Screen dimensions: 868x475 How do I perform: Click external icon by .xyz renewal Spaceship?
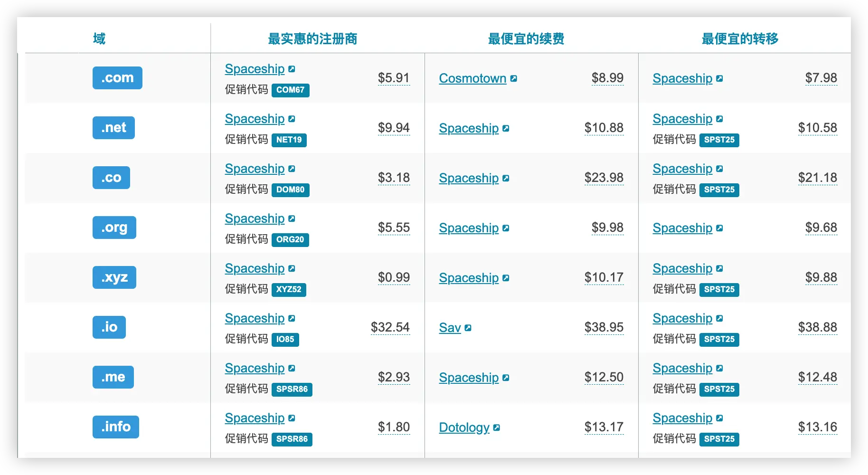[506, 278]
